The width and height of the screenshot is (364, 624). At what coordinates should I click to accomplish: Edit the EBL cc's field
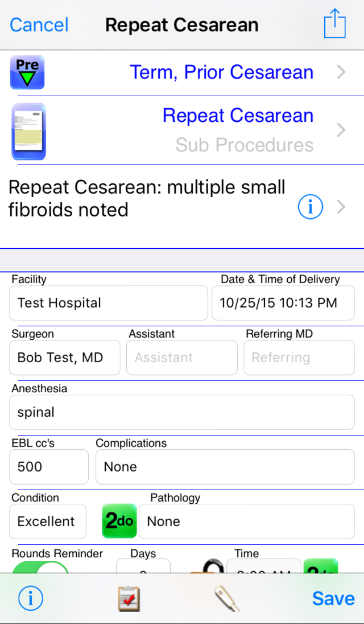(x=48, y=467)
